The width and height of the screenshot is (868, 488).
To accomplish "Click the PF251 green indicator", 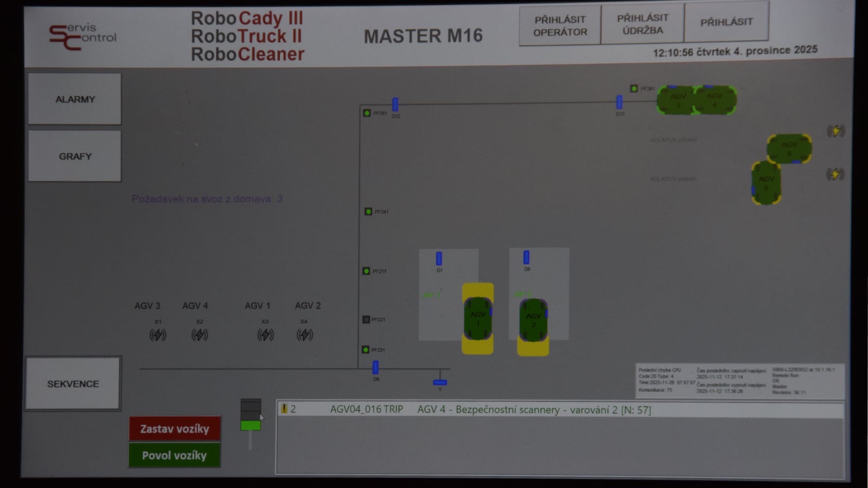I will (367, 113).
